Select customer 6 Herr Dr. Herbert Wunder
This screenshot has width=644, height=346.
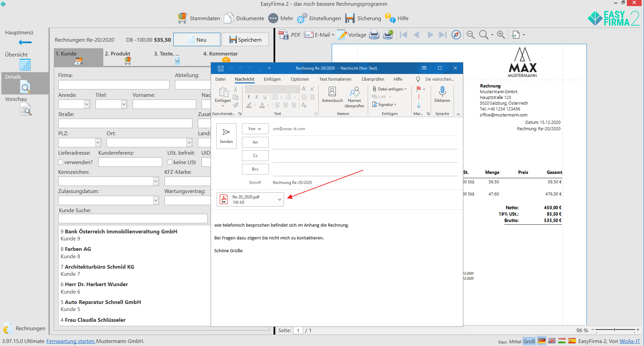click(x=135, y=288)
